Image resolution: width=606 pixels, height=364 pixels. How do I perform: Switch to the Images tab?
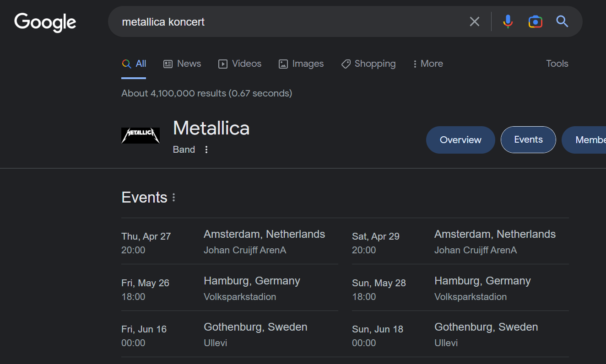click(x=301, y=64)
